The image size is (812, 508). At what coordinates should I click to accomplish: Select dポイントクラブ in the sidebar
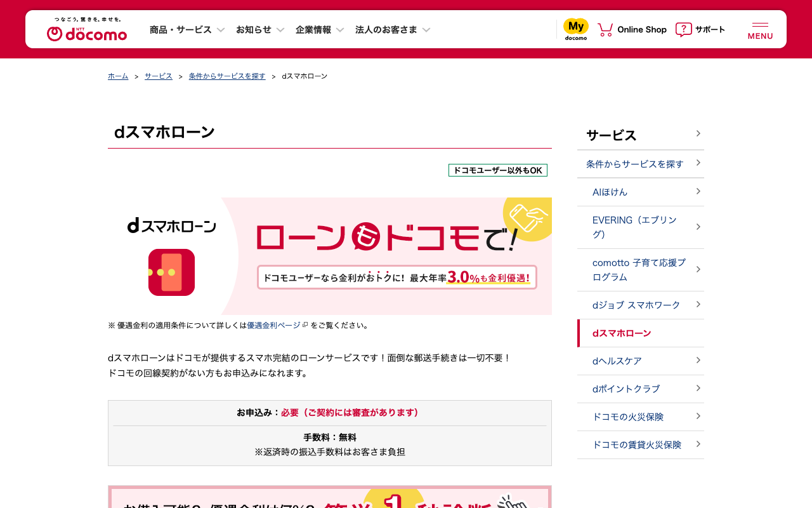pos(641,389)
